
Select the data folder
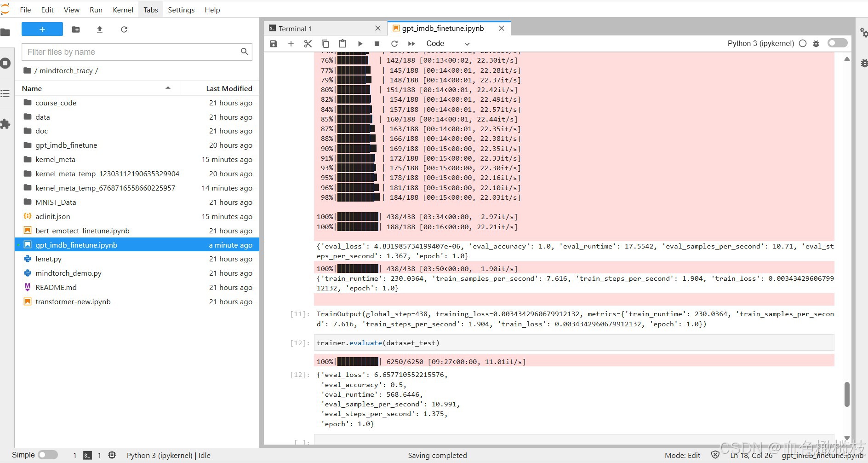tap(137, 117)
